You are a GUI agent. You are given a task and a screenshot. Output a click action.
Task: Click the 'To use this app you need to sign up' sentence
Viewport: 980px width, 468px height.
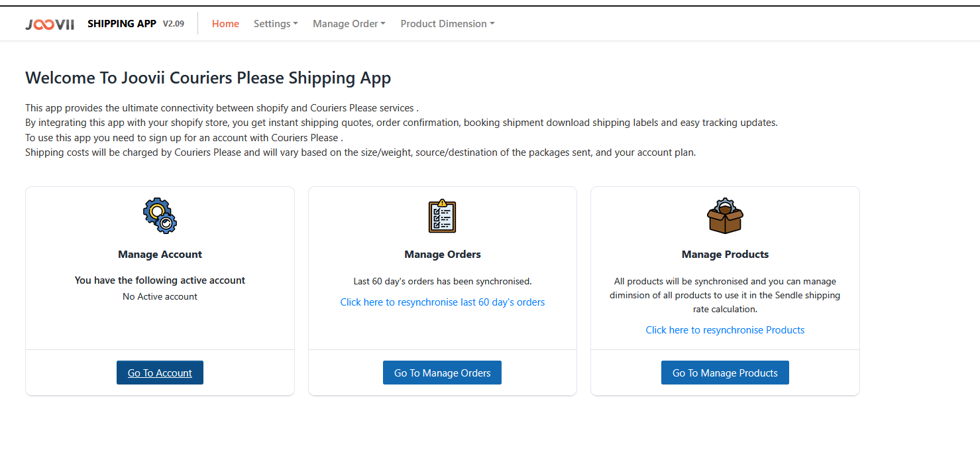coord(184,138)
